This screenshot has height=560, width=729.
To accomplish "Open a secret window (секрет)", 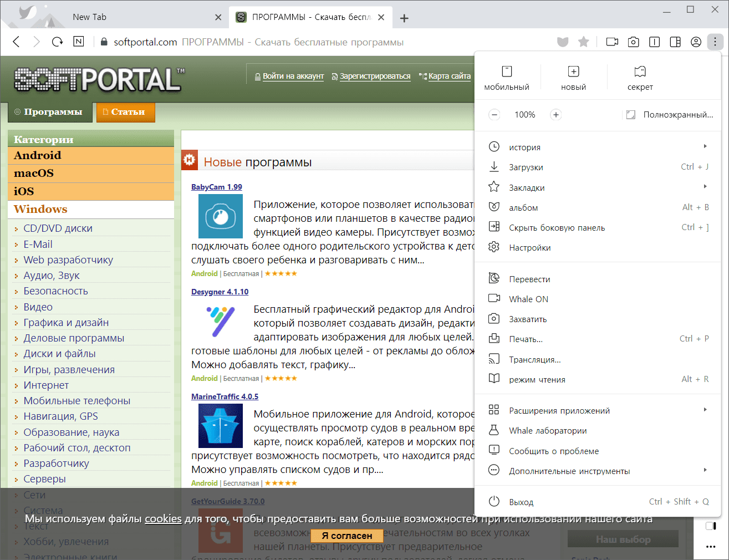I will click(x=640, y=78).
